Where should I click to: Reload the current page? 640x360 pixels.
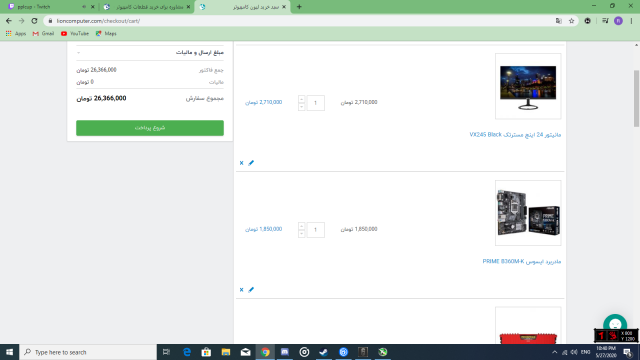coord(34,21)
